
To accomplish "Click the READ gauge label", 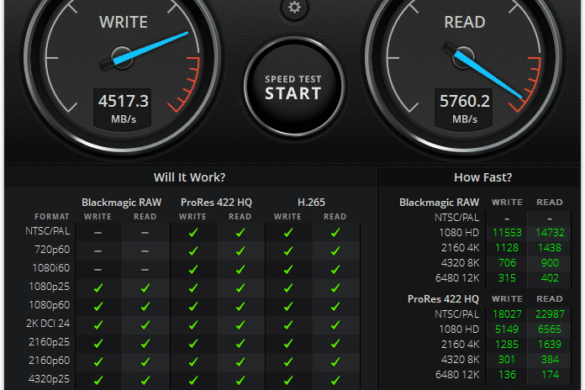I will [x=464, y=22].
